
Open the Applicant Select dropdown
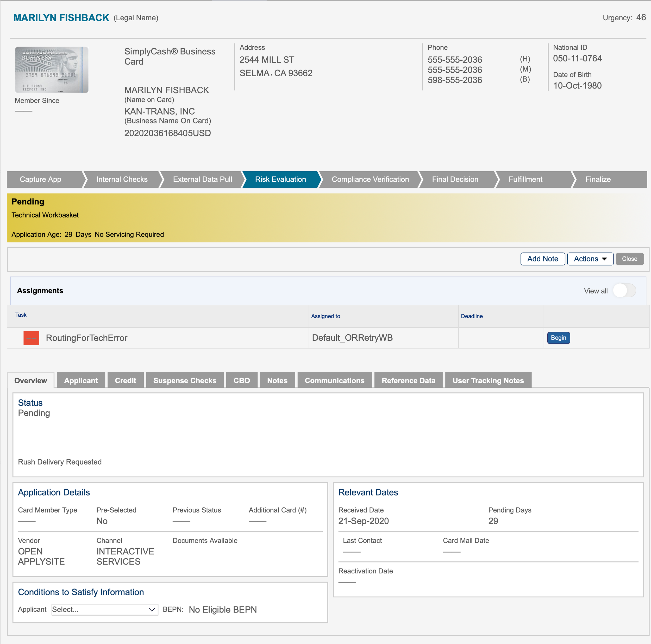coord(104,609)
